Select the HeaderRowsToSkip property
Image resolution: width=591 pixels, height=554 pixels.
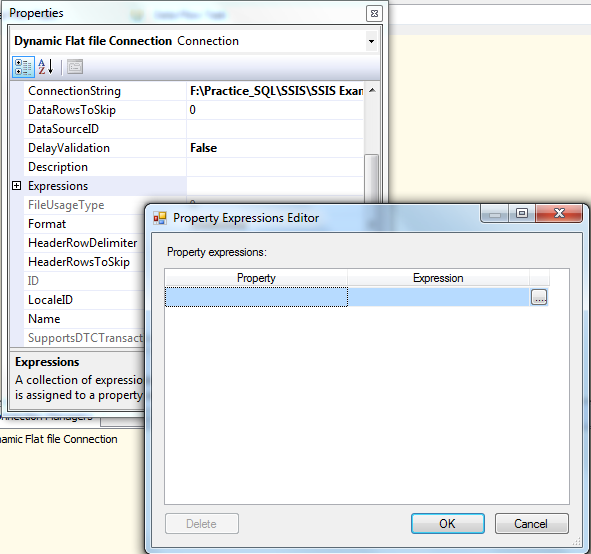(x=84, y=262)
